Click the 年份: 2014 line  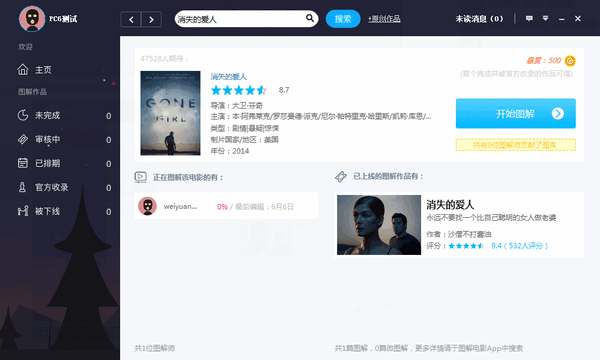pyautogui.click(x=230, y=151)
